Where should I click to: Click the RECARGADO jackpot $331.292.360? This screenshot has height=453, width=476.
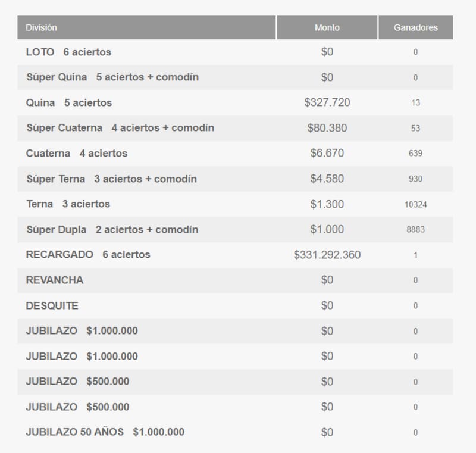tap(327, 255)
